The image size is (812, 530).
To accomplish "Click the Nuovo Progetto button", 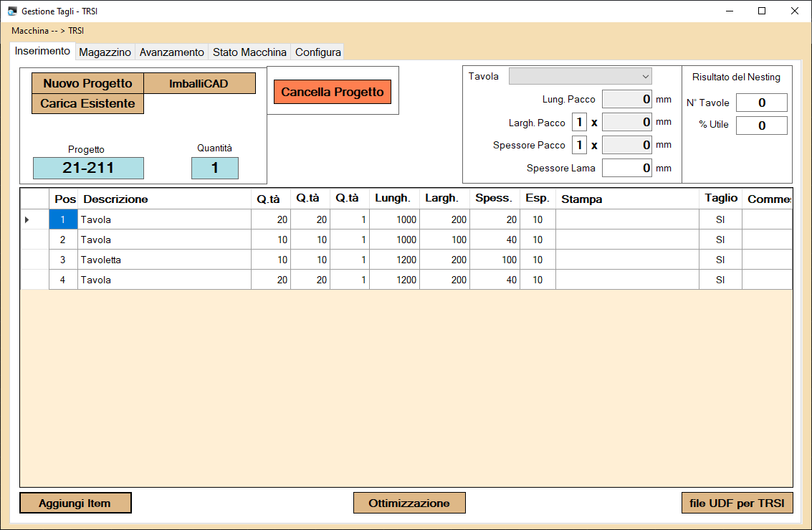I will 87,84.
